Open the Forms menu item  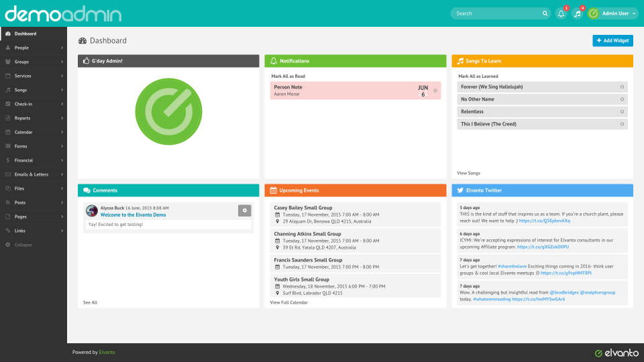[34, 146]
